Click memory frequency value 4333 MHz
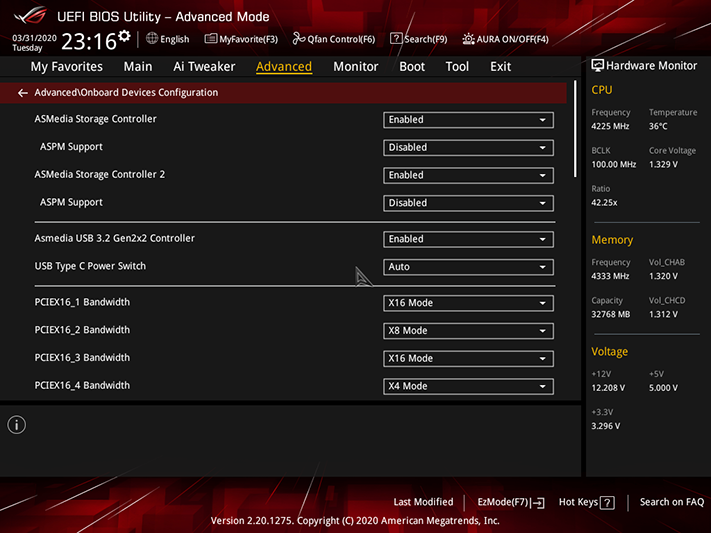The width and height of the screenshot is (711, 533). (x=610, y=276)
